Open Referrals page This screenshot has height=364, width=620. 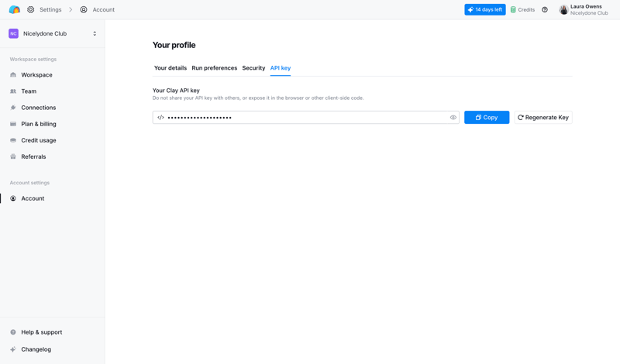pos(33,156)
